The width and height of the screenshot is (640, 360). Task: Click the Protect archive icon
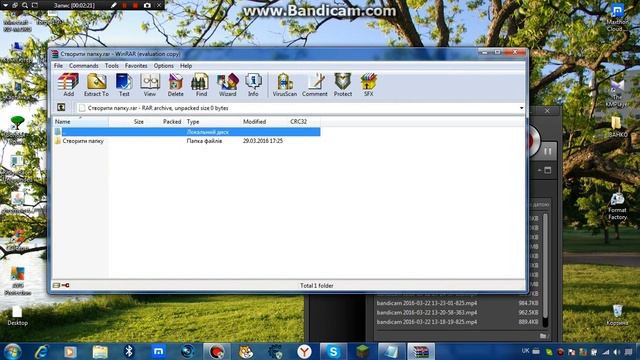coord(342,85)
